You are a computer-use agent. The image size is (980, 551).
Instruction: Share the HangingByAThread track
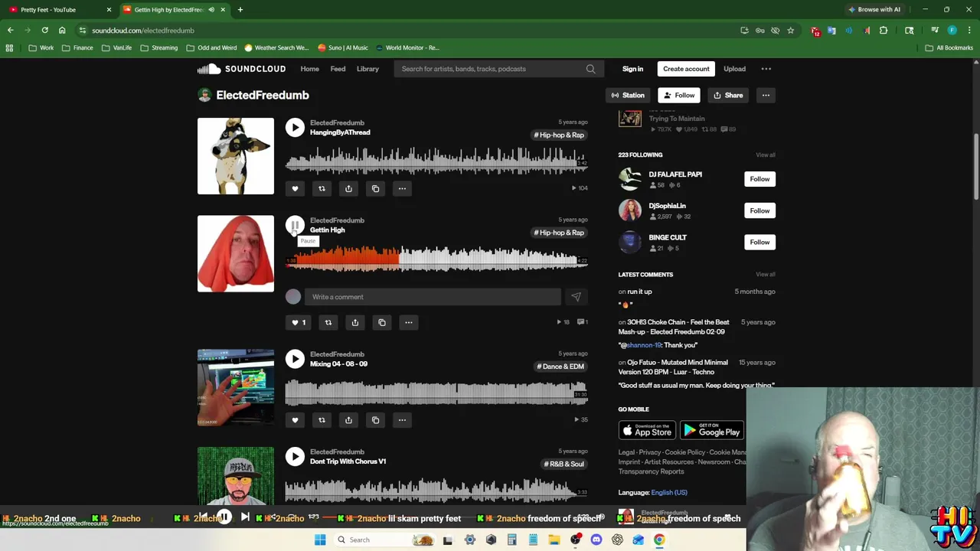coord(348,188)
